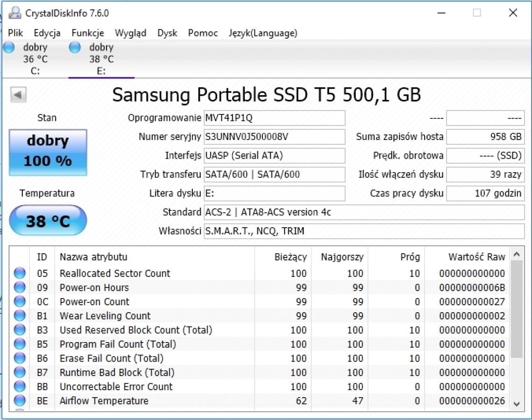This screenshot has width=532, height=420.
Task: Click the Standard ACS-2 field
Action: coord(364,212)
